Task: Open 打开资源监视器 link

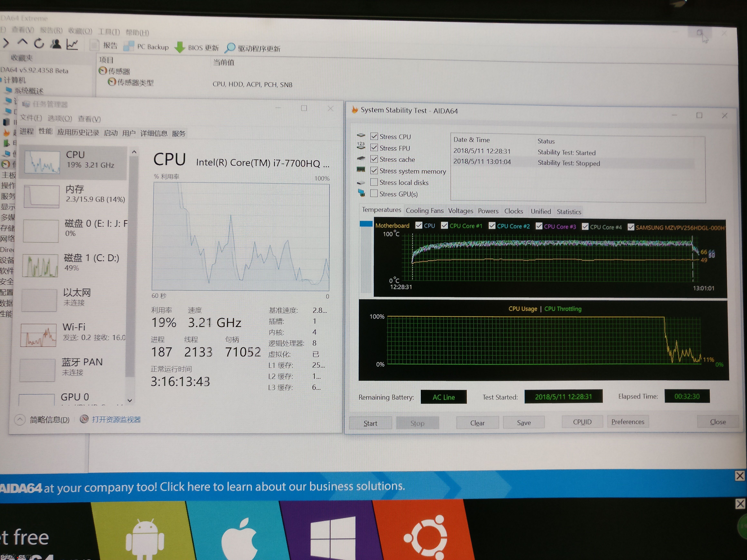Action: click(116, 420)
